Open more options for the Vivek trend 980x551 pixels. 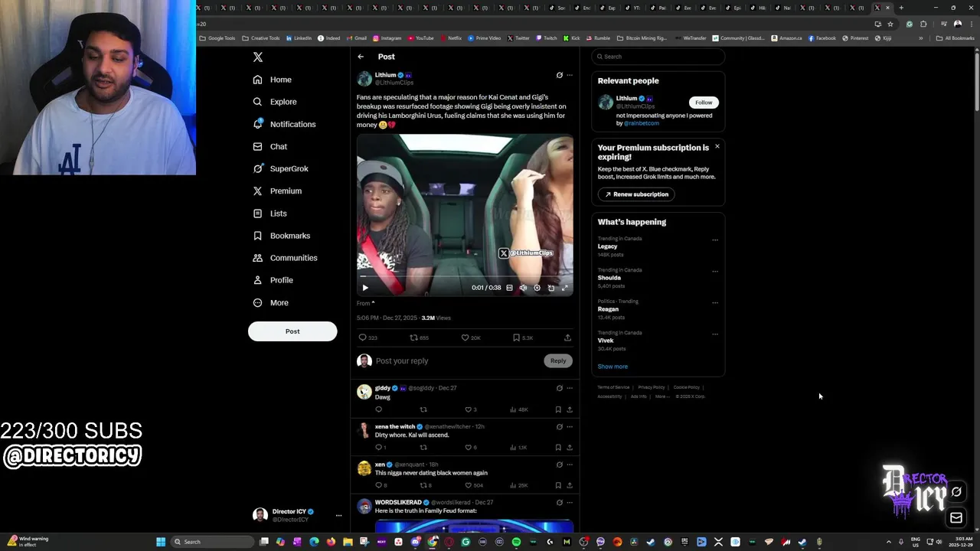(x=715, y=334)
